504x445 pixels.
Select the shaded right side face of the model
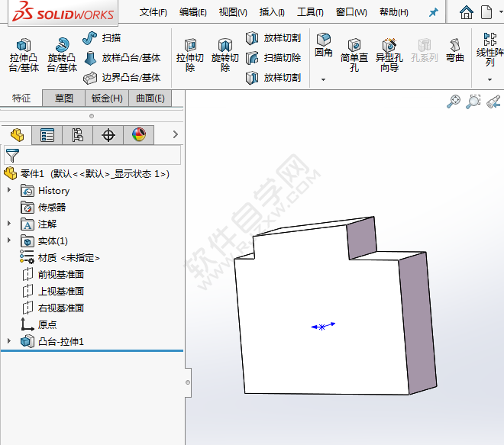pyautogui.click(x=418, y=323)
